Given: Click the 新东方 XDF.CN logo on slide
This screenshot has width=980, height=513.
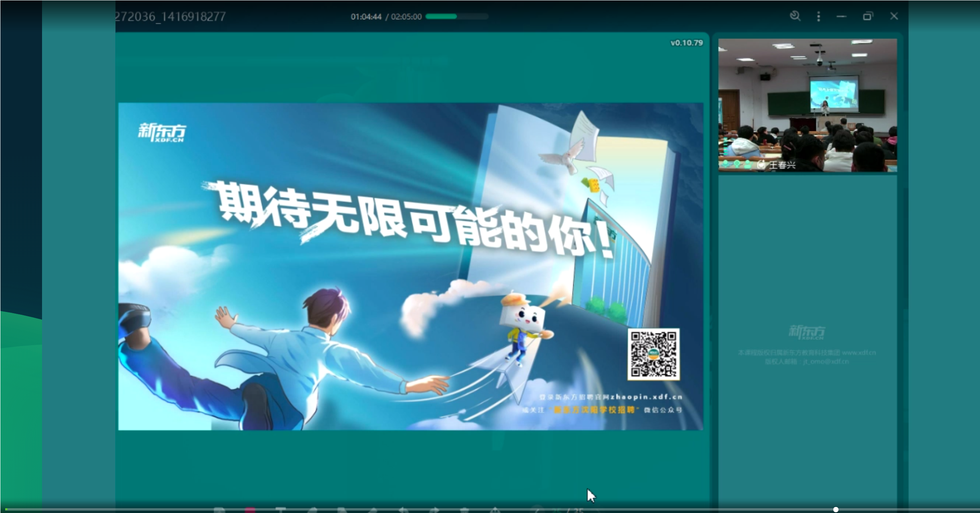Looking at the screenshot, I should pos(162,133).
